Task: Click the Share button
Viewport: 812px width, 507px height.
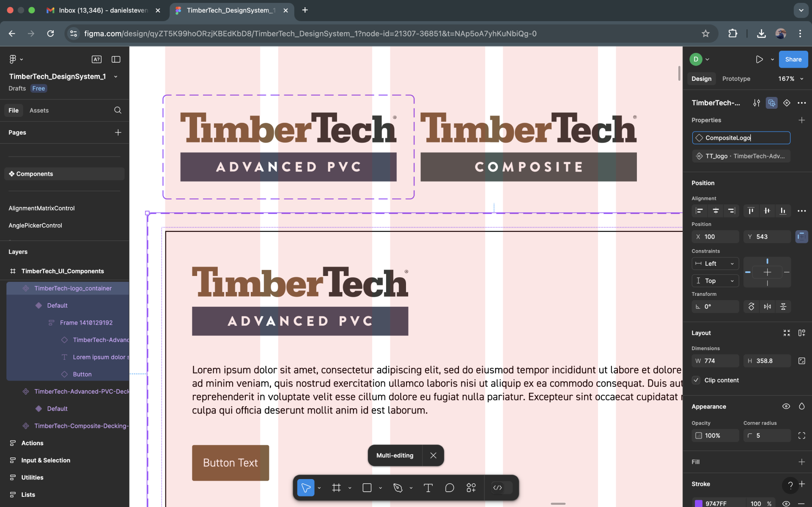Action: coord(793,59)
